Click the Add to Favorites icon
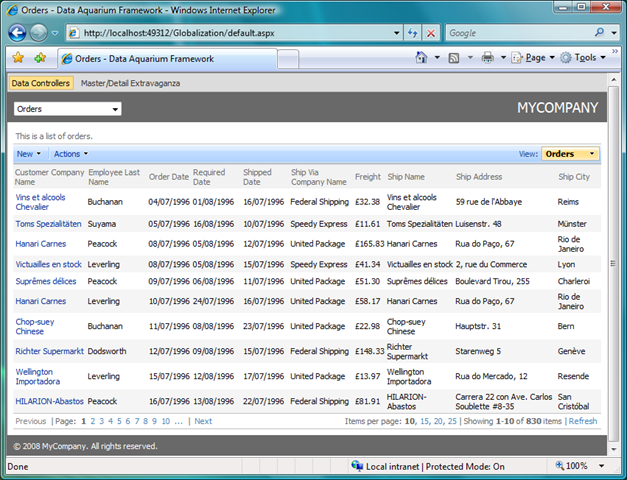Viewport: 627px width, 480px height. (x=40, y=58)
